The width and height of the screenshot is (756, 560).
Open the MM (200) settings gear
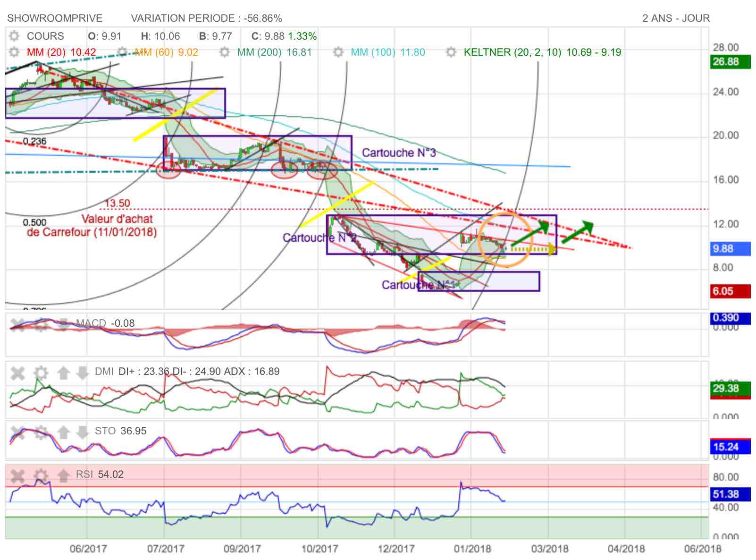(225, 52)
